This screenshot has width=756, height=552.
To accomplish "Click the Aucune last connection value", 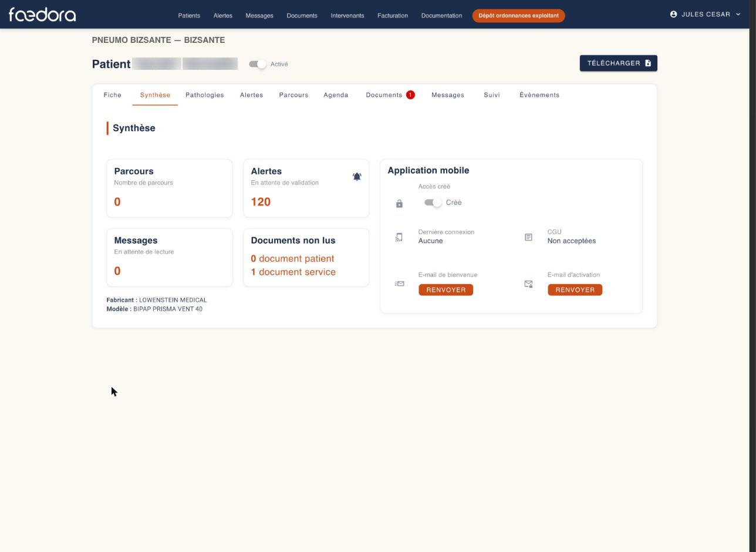I will [431, 241].
